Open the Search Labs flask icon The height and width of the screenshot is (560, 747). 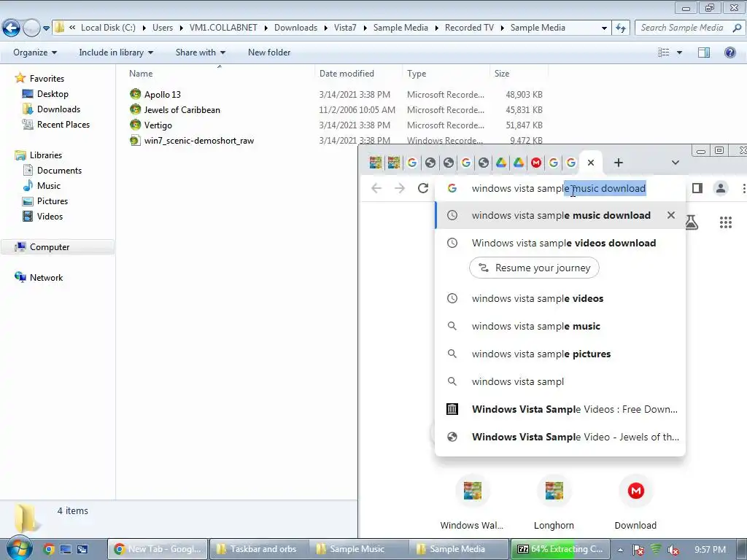pos(692,222)
